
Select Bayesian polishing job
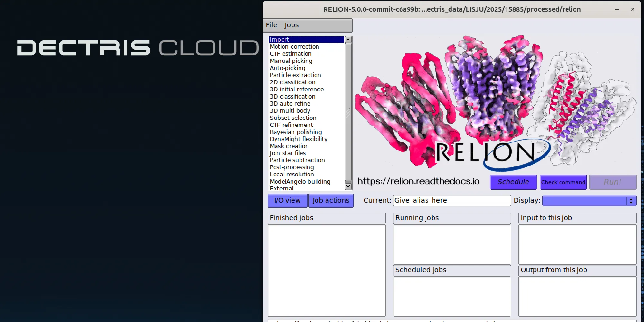click(x=306, y=132)
